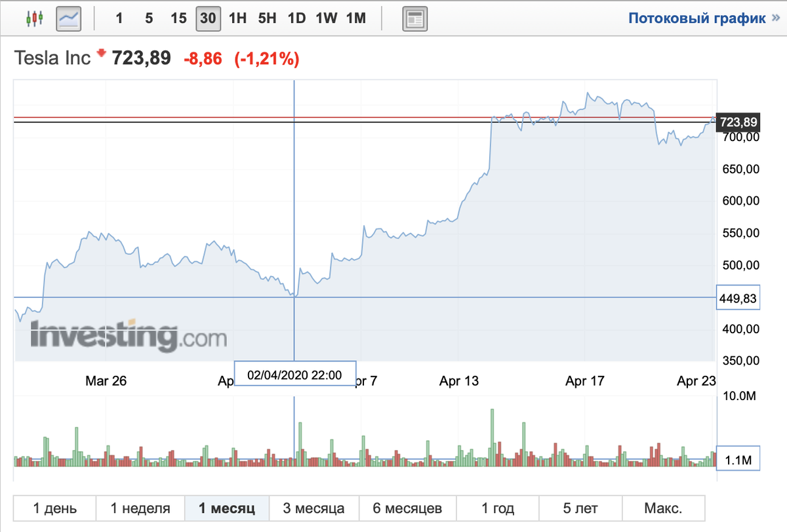
Task: Set interval to 1W
Action: pyautogui.click(x=326, y=18)
